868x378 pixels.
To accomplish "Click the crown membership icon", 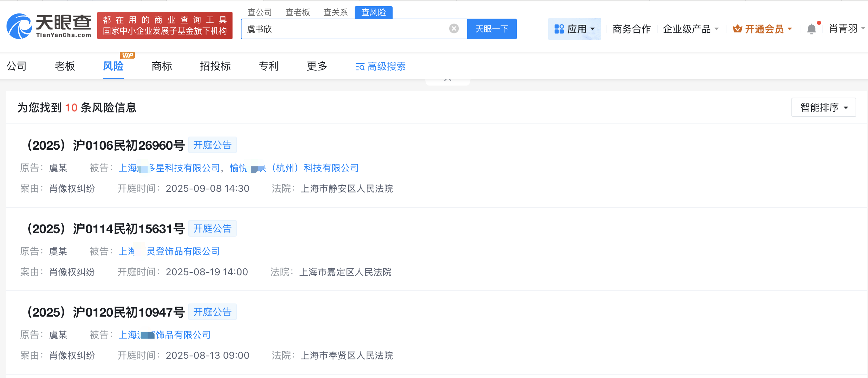I will pyautogui.click(x=737, y=29).
